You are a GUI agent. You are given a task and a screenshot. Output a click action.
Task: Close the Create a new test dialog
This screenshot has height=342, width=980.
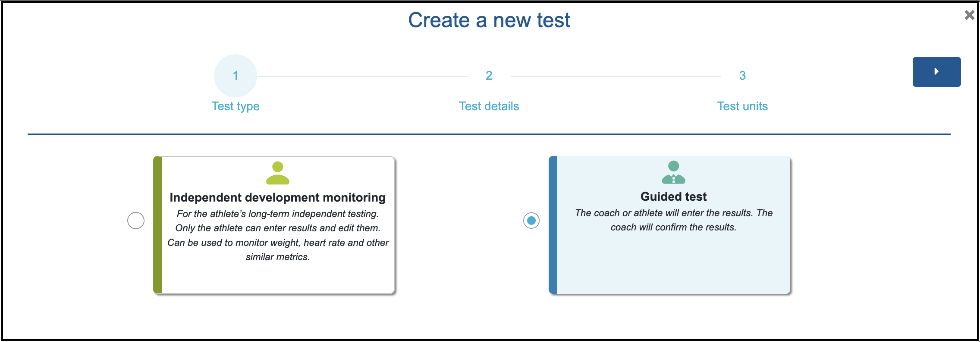click(x=969, y=15)
